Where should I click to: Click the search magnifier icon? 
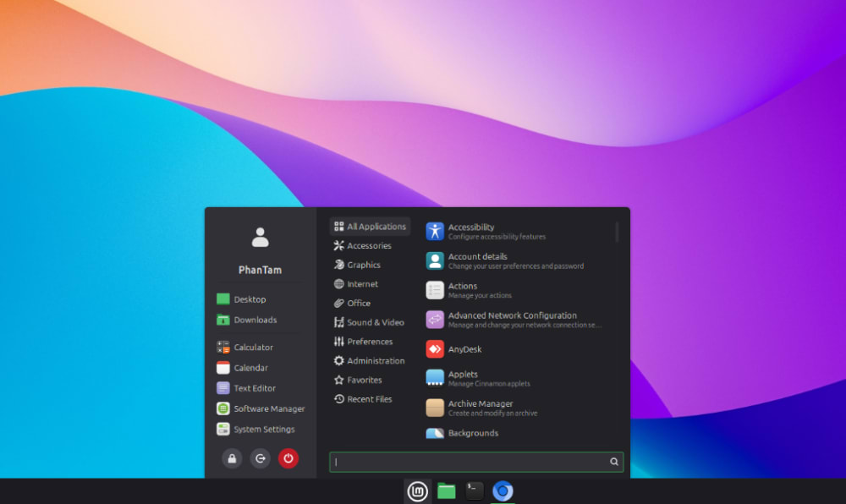coord(614,462)
